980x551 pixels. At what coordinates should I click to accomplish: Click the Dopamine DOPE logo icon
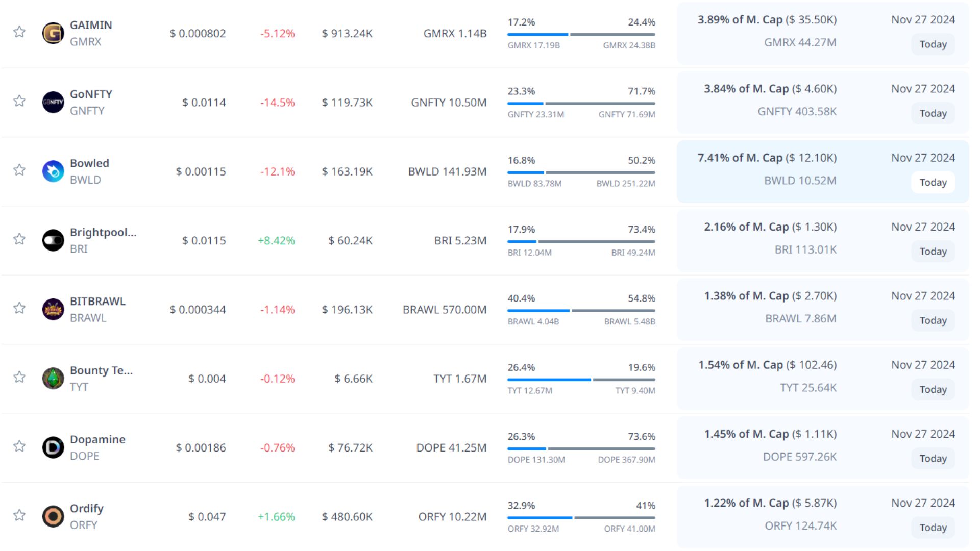pyautogui.click(x=53, y=447)
